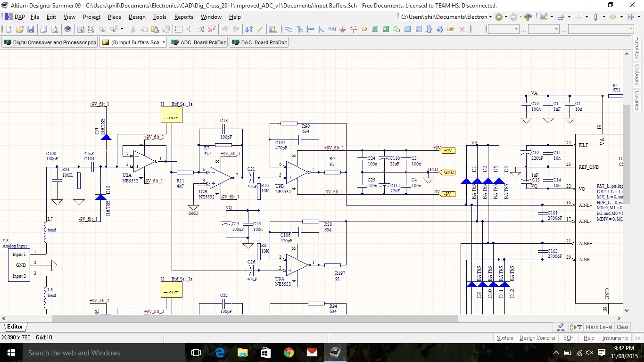This screenshot has height=362, width=644.
Task: Cut selection with scissors icon
Action: tap(133, 29)
